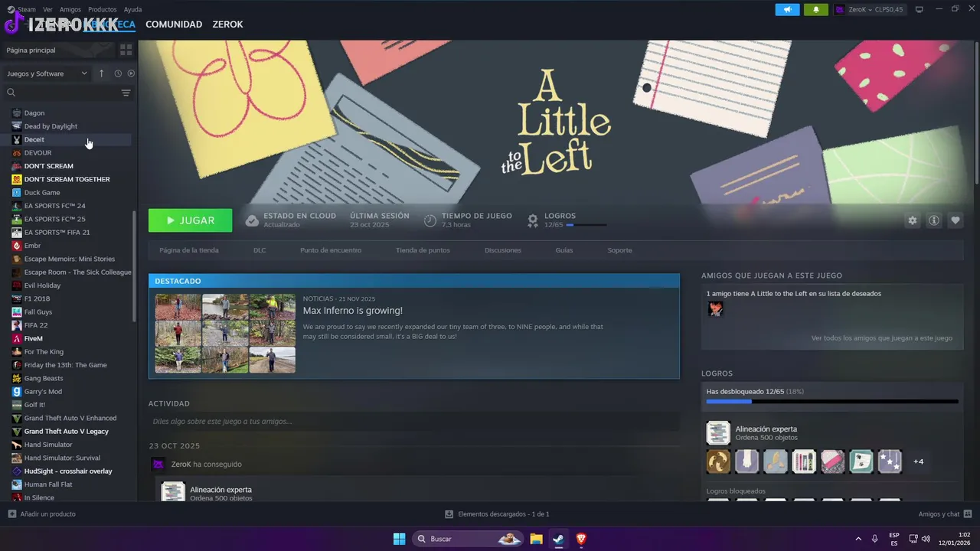Open the Ver menu

tap(47, 9)
